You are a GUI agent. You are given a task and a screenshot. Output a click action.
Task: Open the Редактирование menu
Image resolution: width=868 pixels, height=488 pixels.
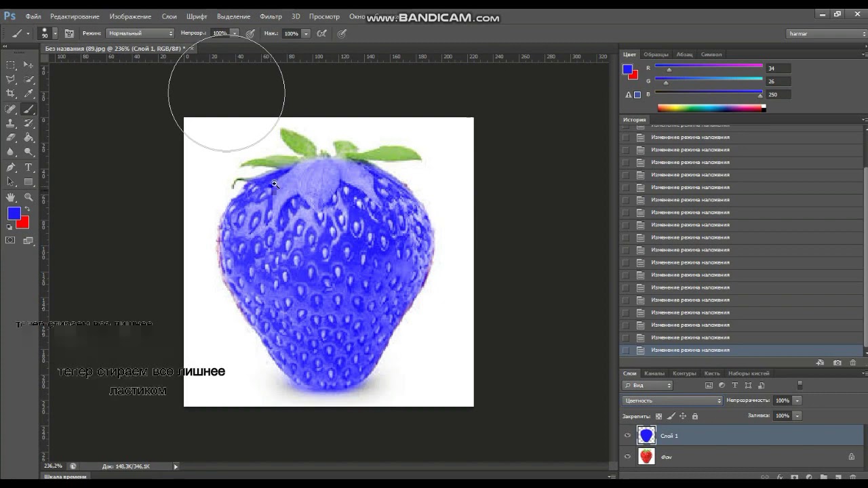click(75, 16)
